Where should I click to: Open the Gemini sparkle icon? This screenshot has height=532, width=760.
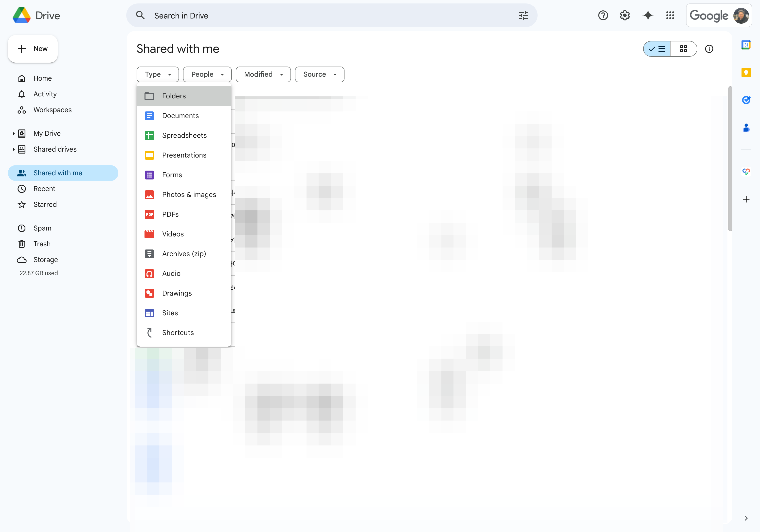coord(648,15)
